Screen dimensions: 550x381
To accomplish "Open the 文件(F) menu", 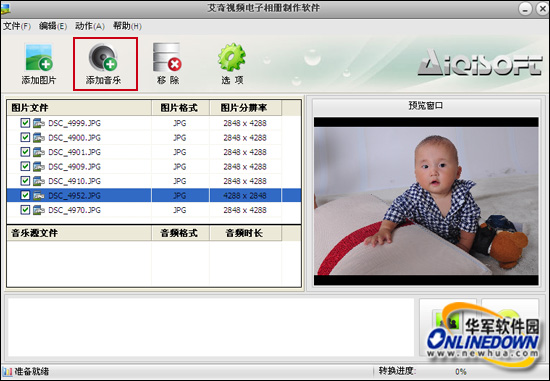I will (x=17, y=26).
